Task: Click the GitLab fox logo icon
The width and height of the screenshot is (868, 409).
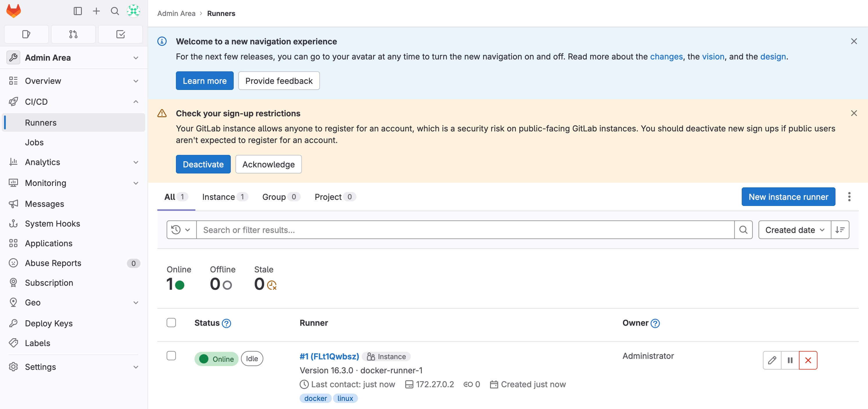Action: coord(13,10)
